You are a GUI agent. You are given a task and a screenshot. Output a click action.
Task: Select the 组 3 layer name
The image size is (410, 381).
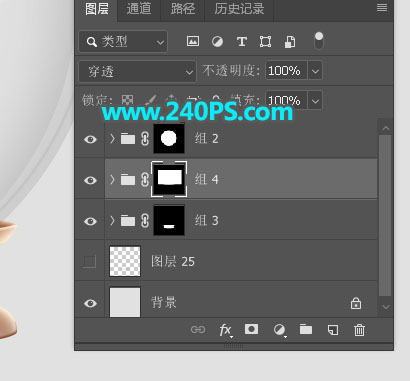tap(207, 220)
